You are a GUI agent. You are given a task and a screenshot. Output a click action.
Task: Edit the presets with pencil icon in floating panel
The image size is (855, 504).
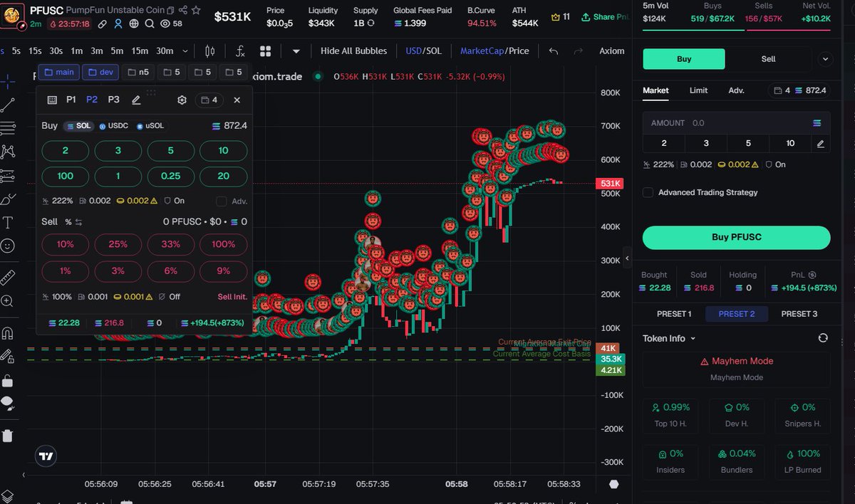(x=136, y=100)
